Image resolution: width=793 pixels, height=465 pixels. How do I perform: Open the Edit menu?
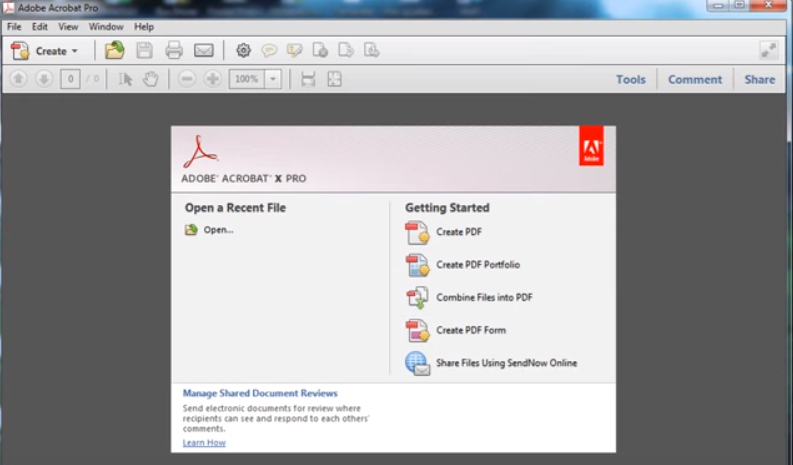(x=39, y=27)
